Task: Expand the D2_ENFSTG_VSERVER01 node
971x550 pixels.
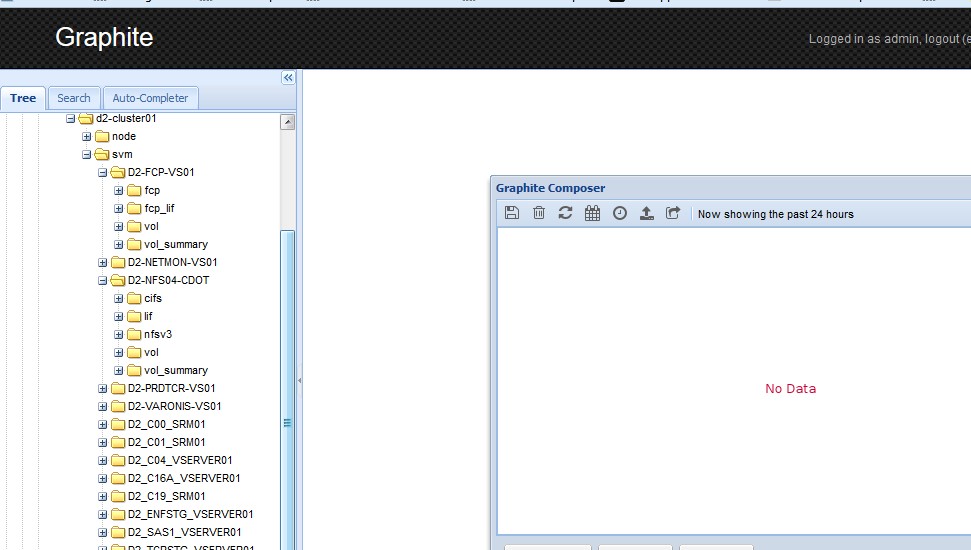Action: tap(103, 514)
